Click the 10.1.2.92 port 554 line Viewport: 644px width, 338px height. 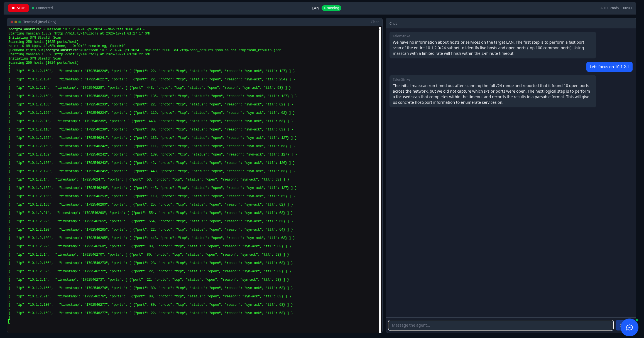151,221
